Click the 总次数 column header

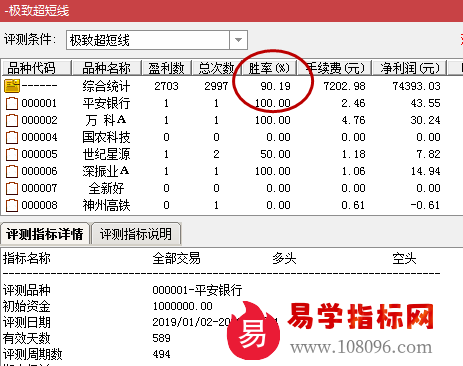(x=216, y=68)
